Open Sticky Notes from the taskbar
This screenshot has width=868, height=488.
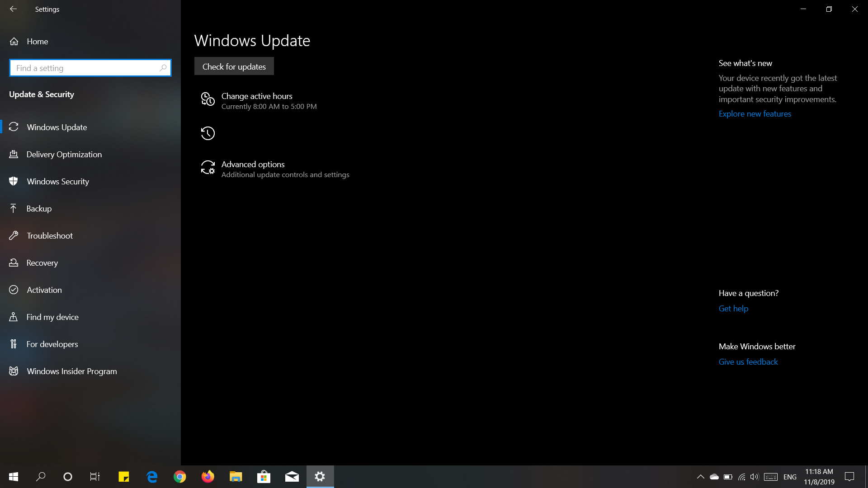(124, 477)
